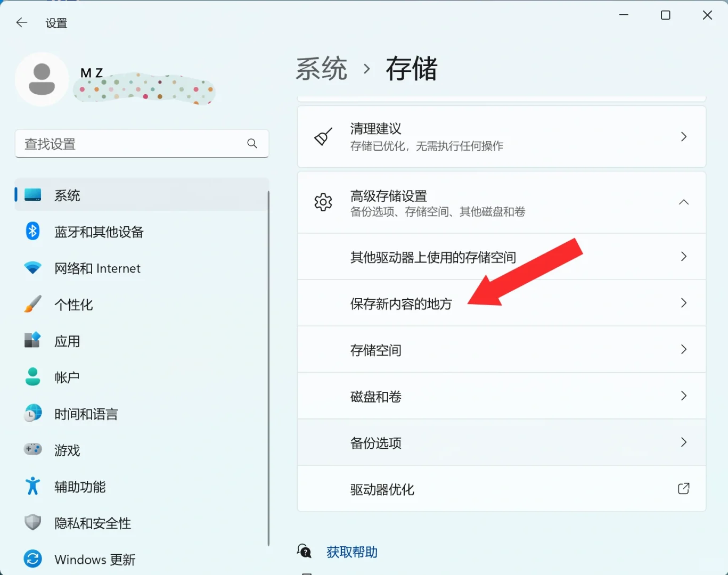This screenshot has height=575, width=728.
Task: Click the 辅助功能 accessibility icon
Action: coord(33,486)
